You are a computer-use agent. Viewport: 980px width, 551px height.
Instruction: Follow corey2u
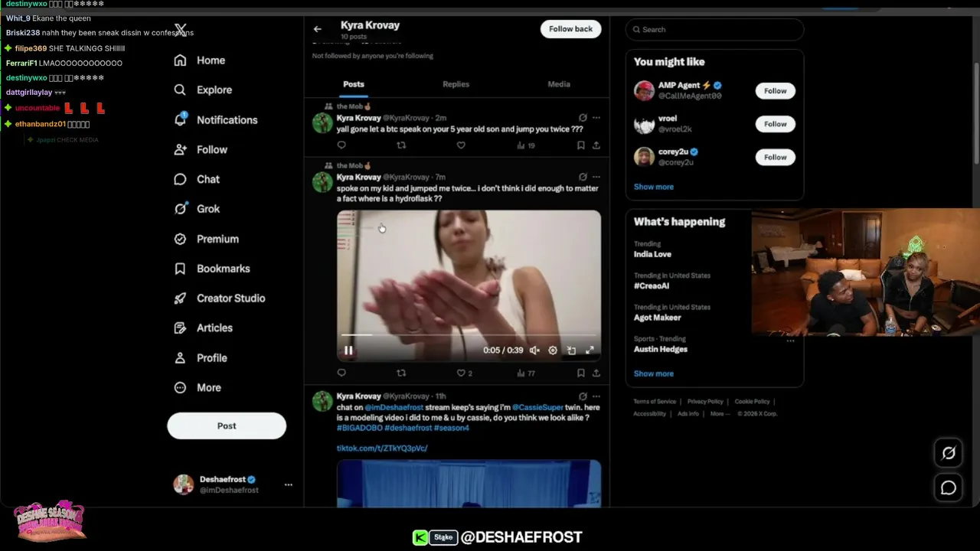775,158
